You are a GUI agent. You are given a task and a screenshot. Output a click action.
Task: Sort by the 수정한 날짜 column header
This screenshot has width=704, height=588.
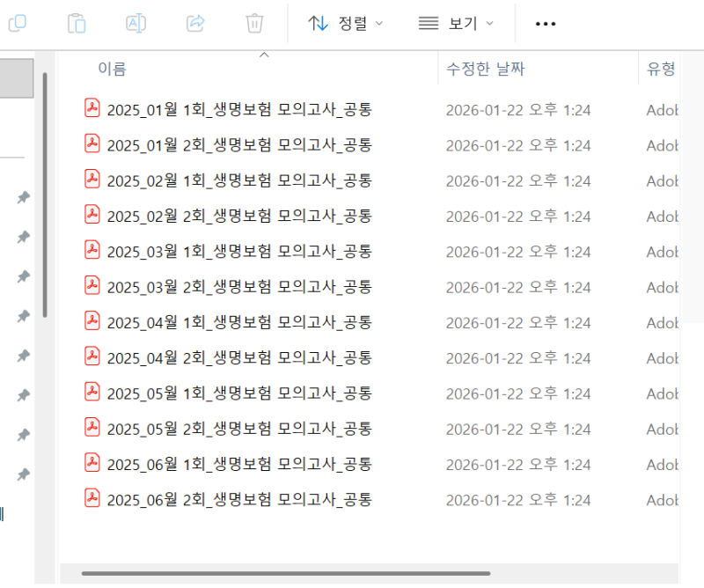(485, 70)
